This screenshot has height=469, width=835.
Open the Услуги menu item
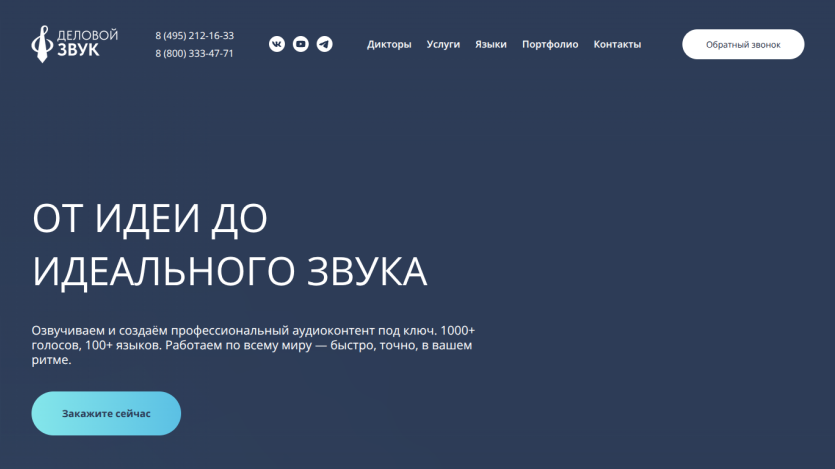tap(443, 44)
